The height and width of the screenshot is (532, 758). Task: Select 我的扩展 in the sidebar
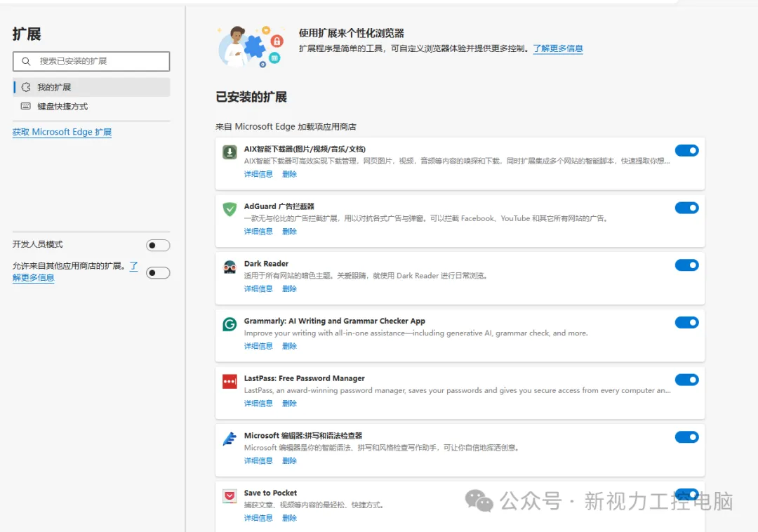coord(91,87)
